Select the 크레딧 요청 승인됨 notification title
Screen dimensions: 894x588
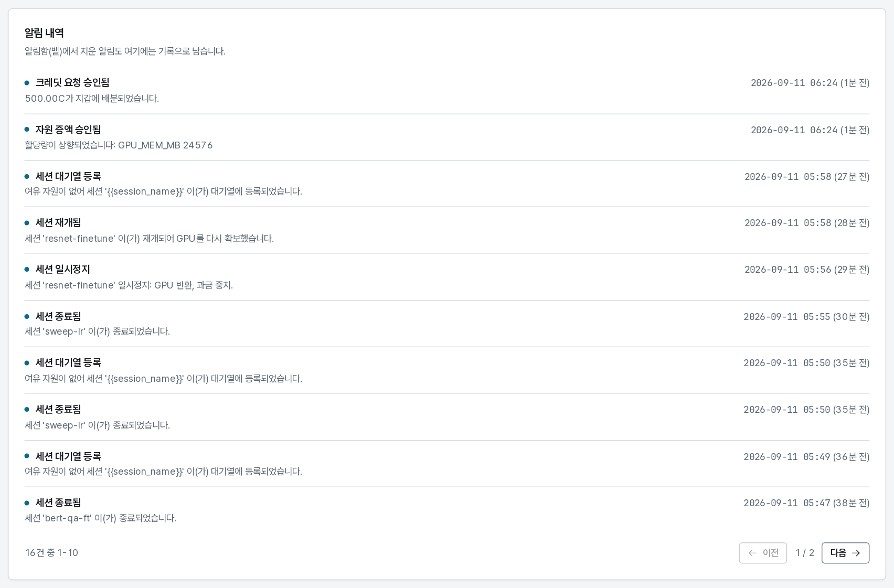(72, 82)
